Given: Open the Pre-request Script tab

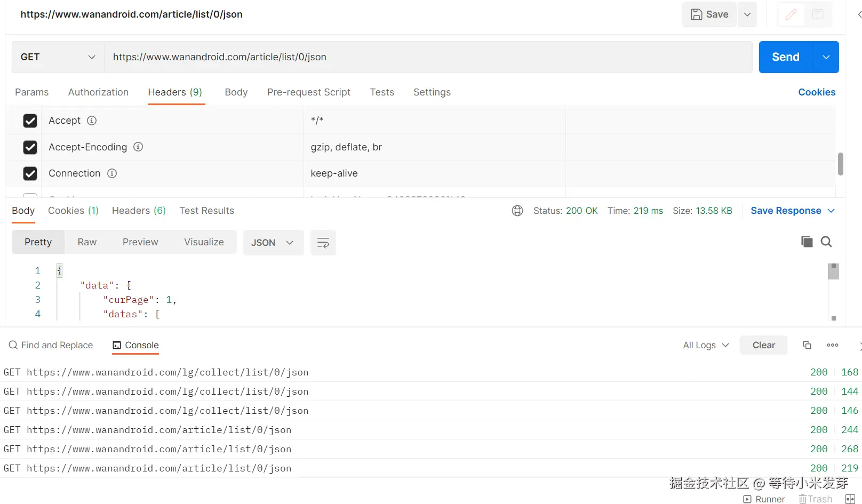Looking at the screenshot, I should pyautogui.click(x=309, y=92).
